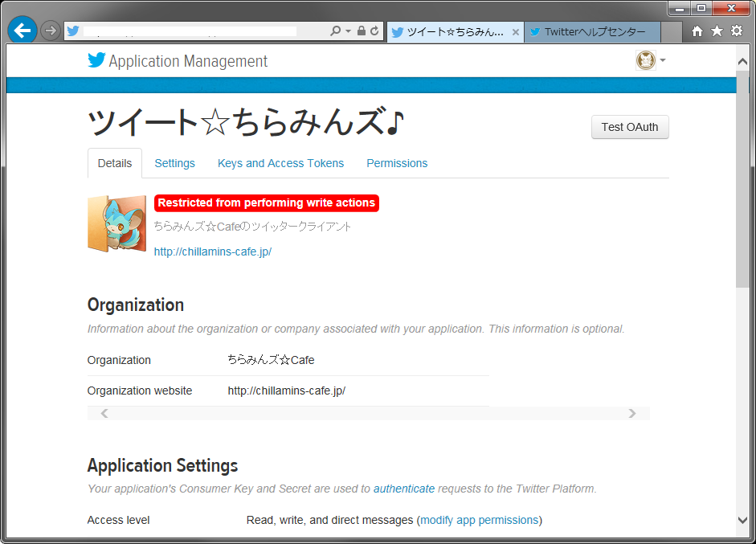756x544 pixels.
Task: Click the Organization section heading
Action: click(136, 305)
